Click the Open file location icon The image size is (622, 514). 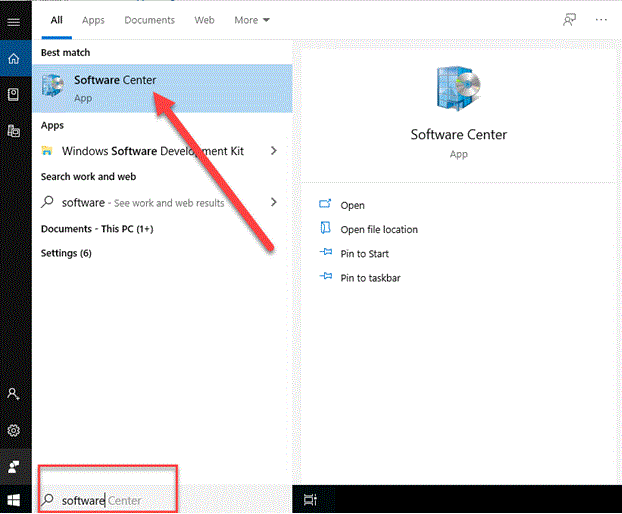tap(325, 228)
